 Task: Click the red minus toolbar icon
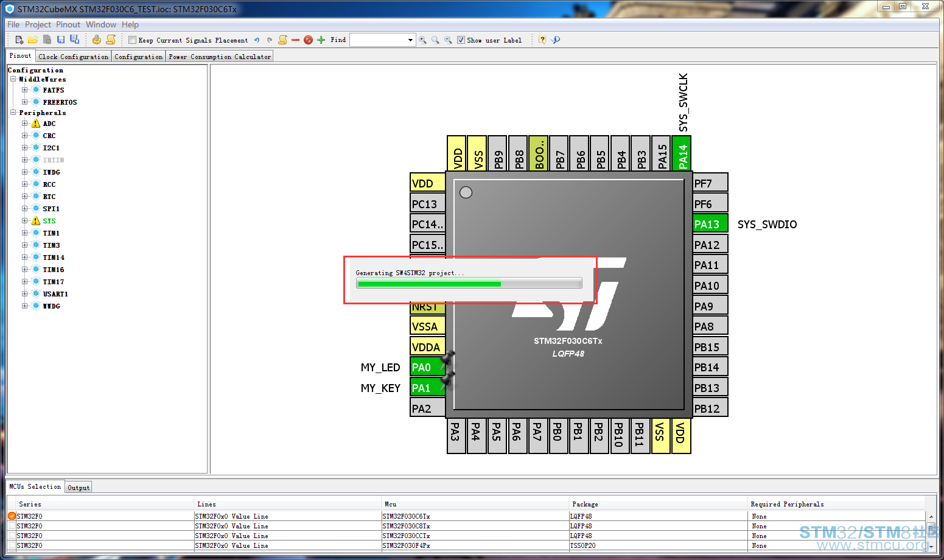[x=295, y=40]
